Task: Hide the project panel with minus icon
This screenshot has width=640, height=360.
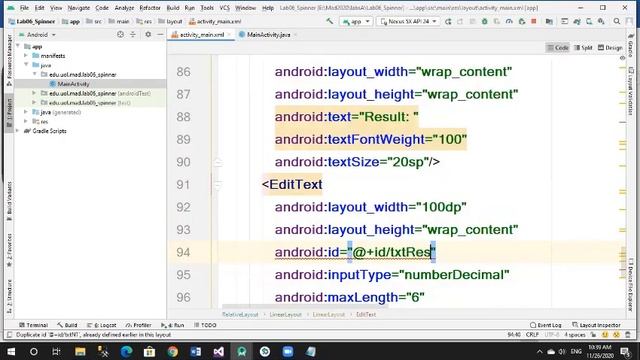Action: coord(160,35)
